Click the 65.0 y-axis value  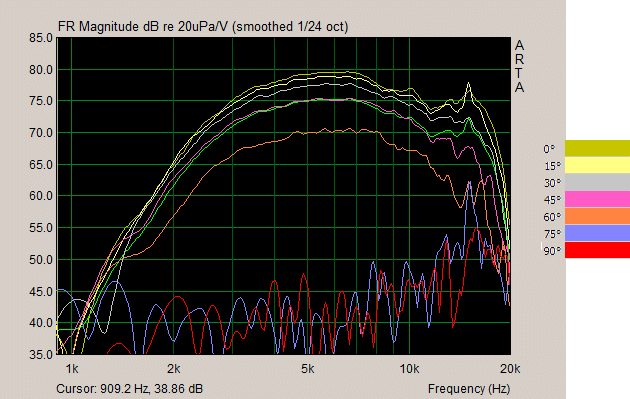click(41, 165)
